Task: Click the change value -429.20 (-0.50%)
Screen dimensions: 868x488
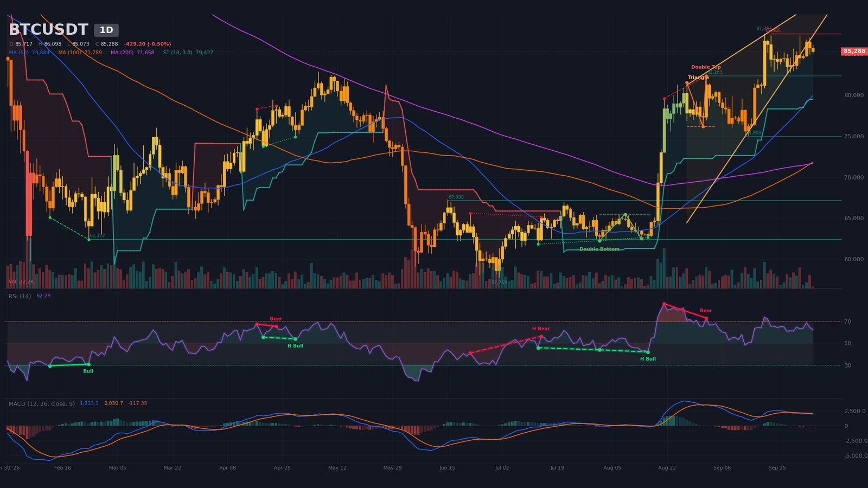Action: 147,44
